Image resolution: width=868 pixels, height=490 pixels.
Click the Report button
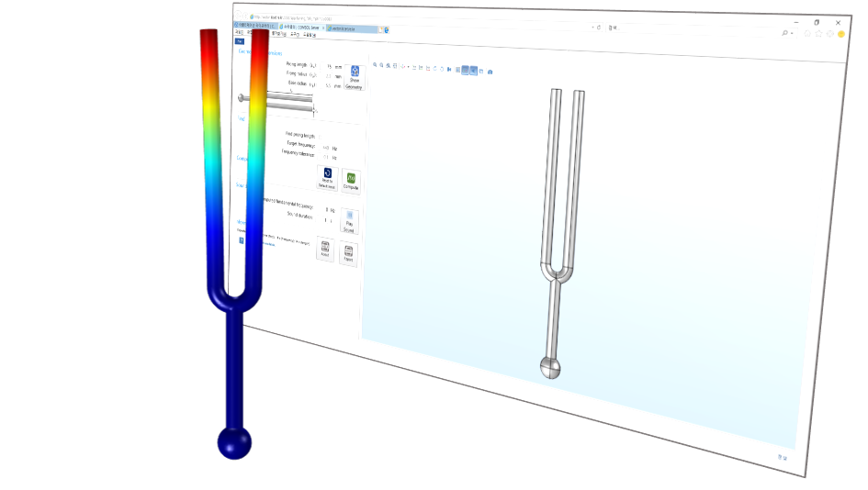349,255
